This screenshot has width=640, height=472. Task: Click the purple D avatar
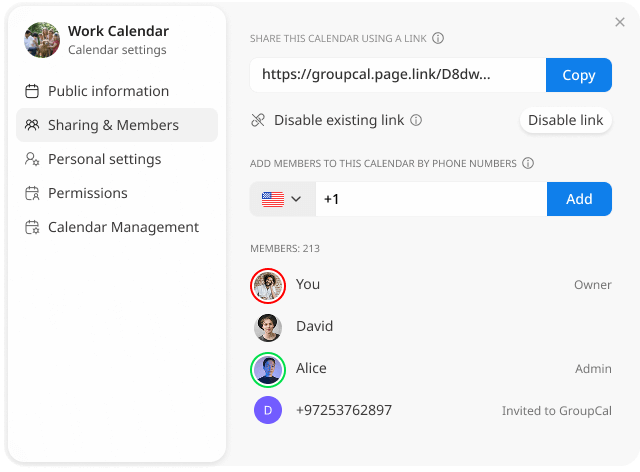[268, 410]
